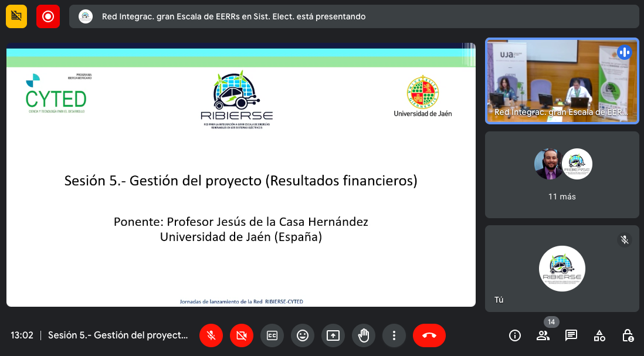Click yellow camera-off indicator at top left
Viewport: 644px width, 356px height.
pyautogui.click(x=16, y=16)
